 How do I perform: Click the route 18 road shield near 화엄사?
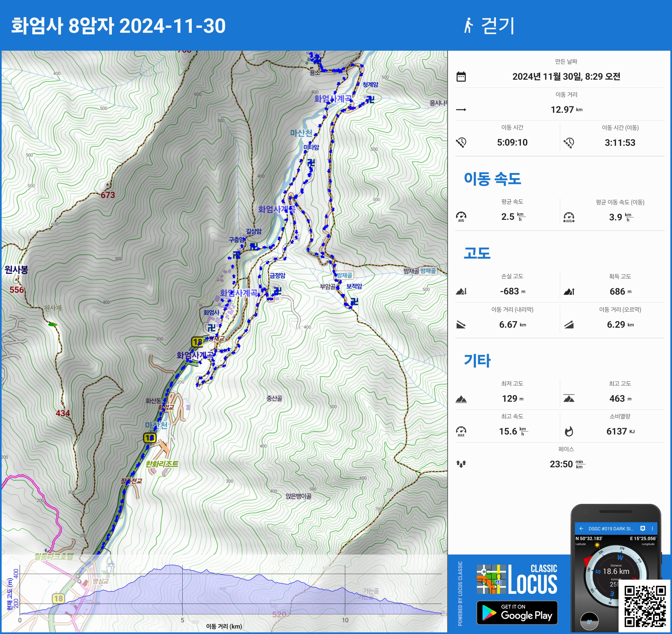click(x=197, y=342)
